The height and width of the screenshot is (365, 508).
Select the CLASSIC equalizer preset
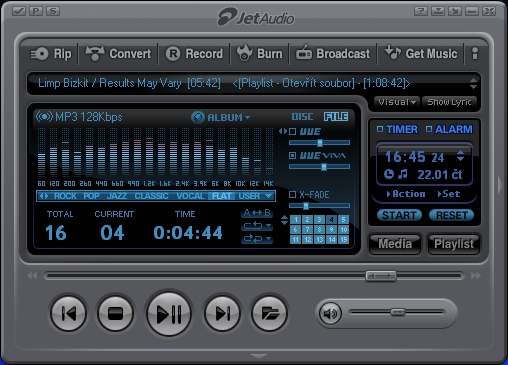151,196
